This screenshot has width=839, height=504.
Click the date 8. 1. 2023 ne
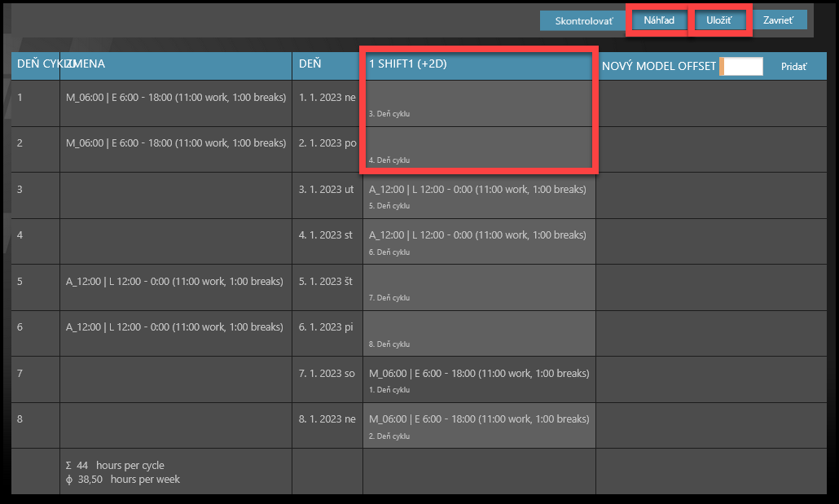point(327,419)
